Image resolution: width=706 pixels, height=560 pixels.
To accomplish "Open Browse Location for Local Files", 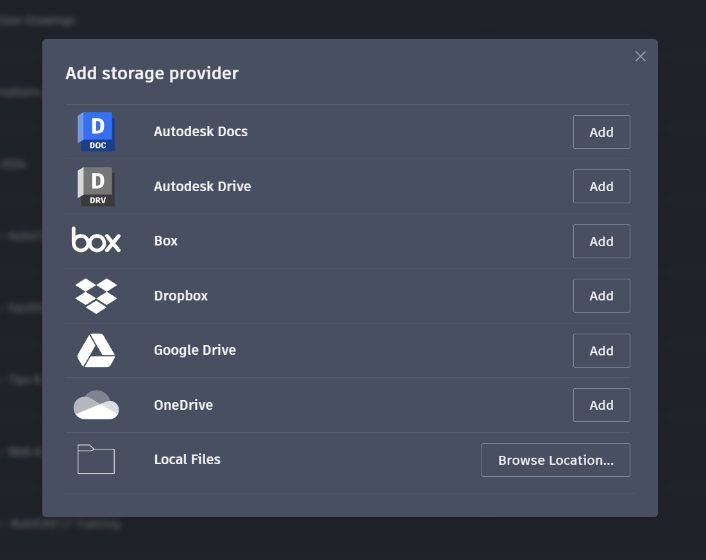I will coord(555,460).
